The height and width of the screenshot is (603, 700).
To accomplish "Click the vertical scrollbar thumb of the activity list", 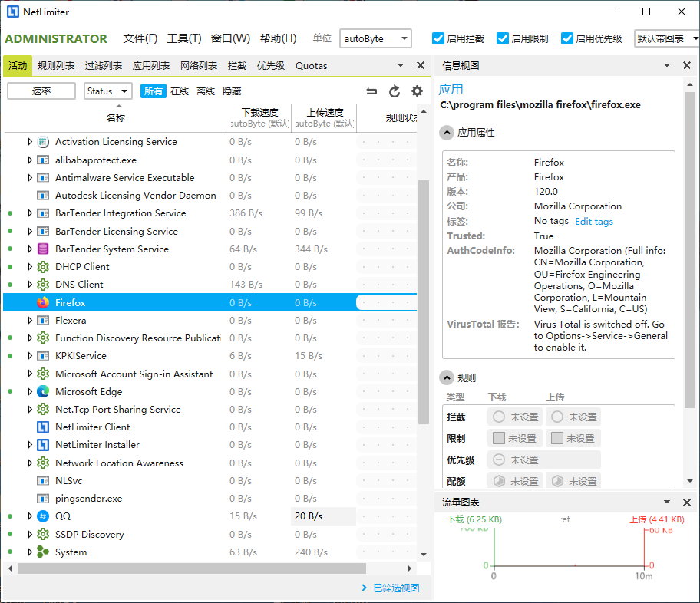I will (x=424, y=302).
